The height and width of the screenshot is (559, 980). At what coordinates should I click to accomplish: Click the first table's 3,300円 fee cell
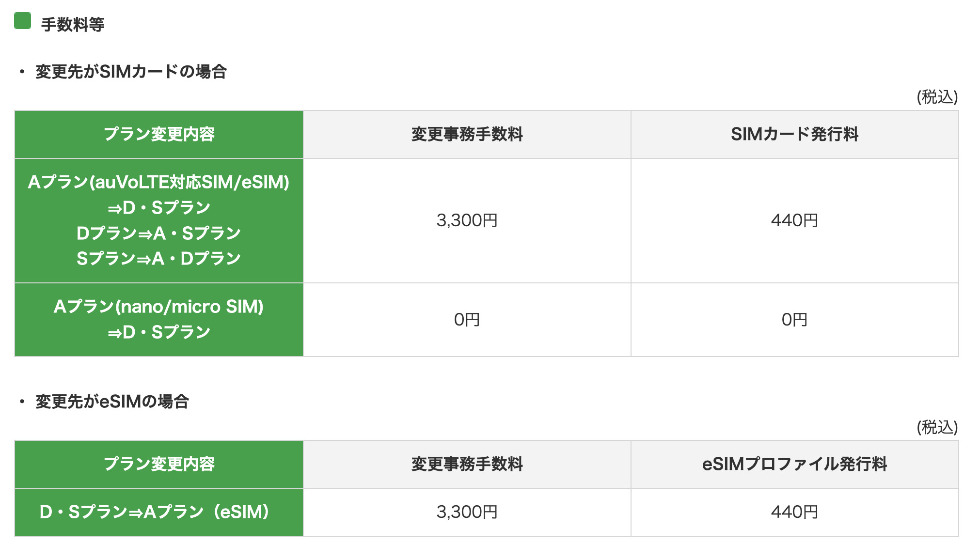coord(467,220)
